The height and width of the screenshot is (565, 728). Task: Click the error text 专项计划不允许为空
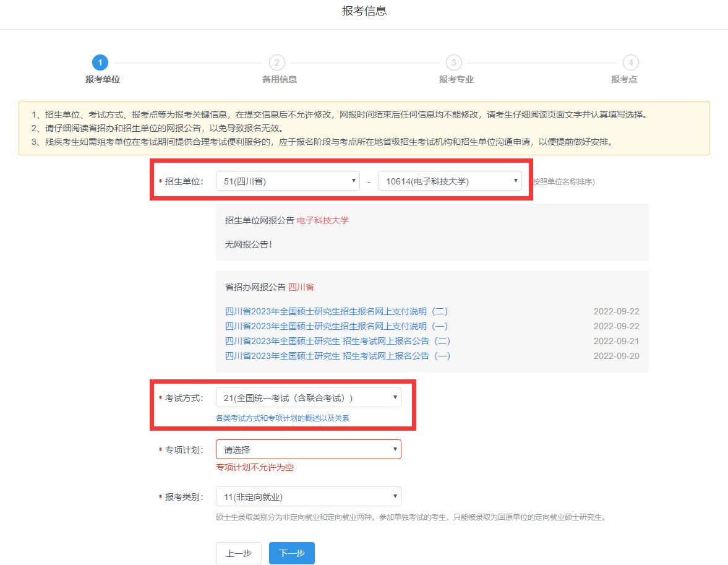[255, 467]
